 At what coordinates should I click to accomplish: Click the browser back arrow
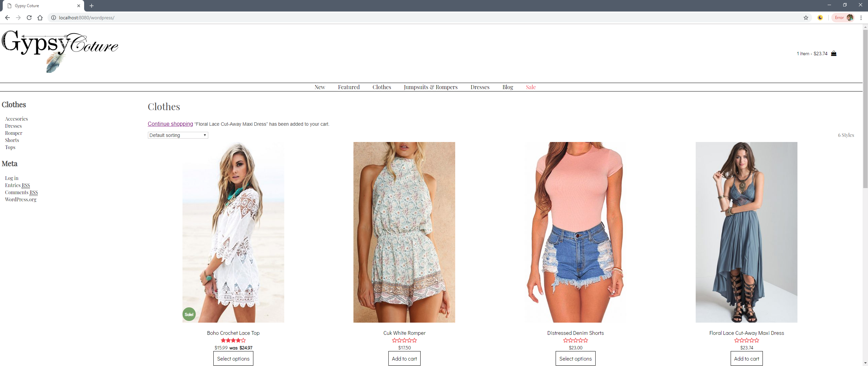[x=7, y=18]
